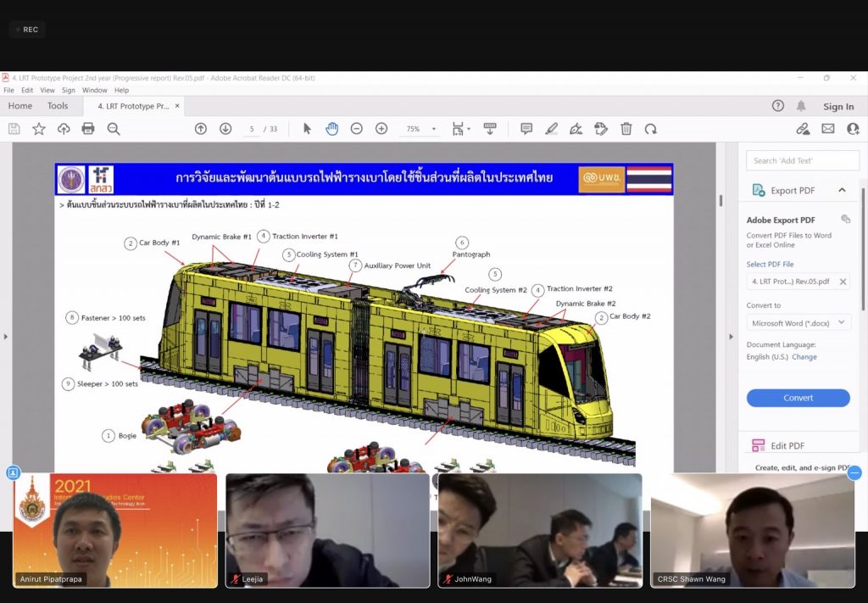Click the delete trash icon

coord(626,129)
